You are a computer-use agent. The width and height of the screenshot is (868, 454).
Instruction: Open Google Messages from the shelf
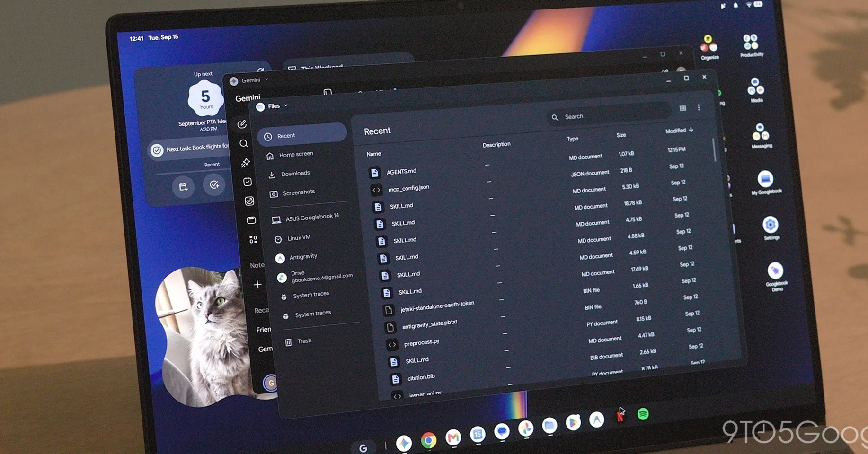click(x=502, y=431)
